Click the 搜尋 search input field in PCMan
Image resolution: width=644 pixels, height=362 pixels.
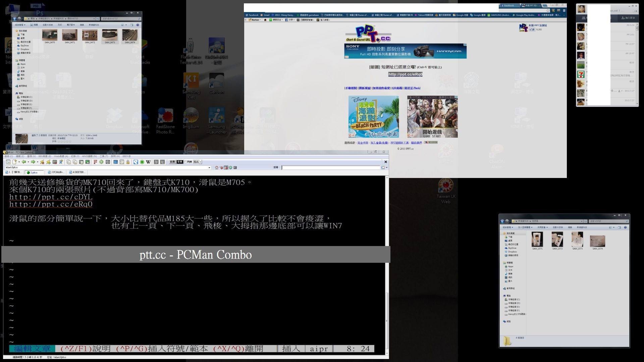331,168
